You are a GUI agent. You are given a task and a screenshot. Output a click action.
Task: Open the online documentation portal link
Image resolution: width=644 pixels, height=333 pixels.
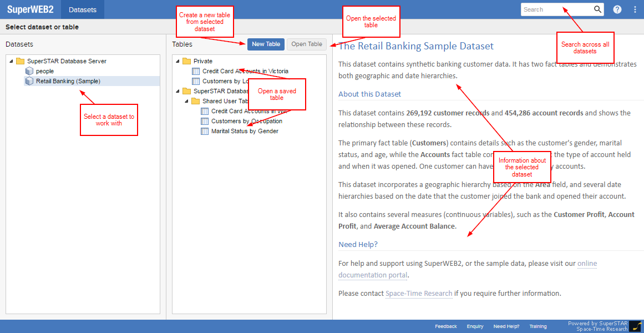click(x=468, y=269)
